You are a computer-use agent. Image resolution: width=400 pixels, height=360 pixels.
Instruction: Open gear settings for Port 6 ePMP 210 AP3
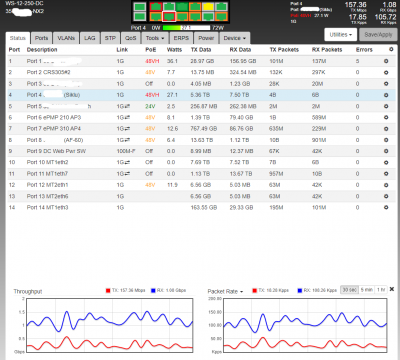pos(386,117)
